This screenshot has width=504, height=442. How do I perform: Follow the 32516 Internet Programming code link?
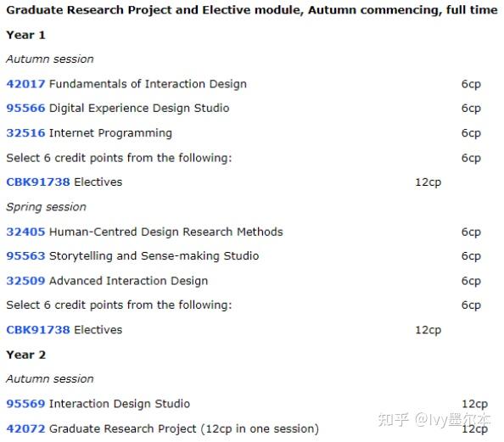[25, 132]
